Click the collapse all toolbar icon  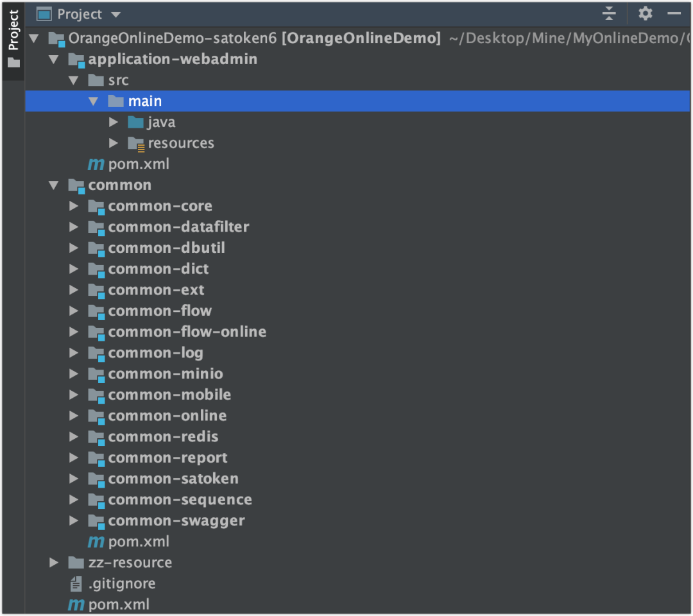[608, 13]
